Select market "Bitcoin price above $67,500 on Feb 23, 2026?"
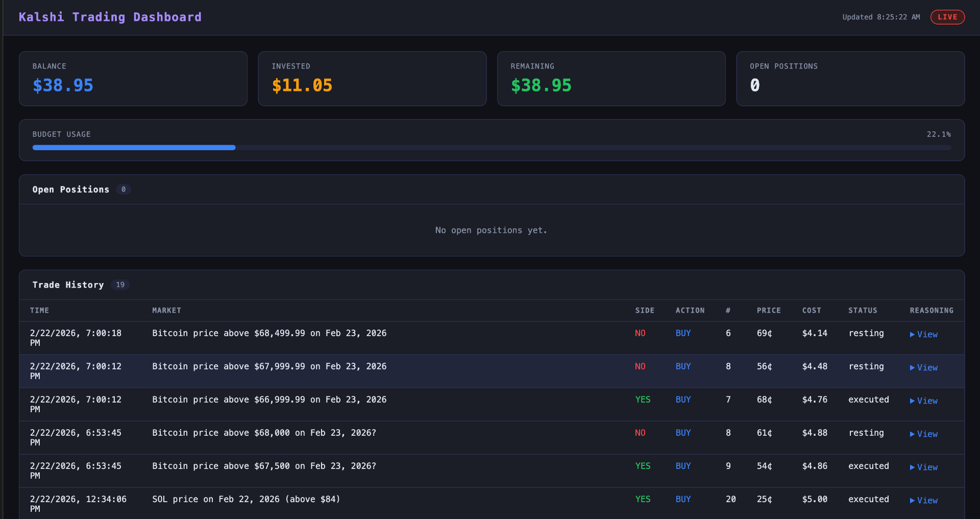 (x=264, y=466)
